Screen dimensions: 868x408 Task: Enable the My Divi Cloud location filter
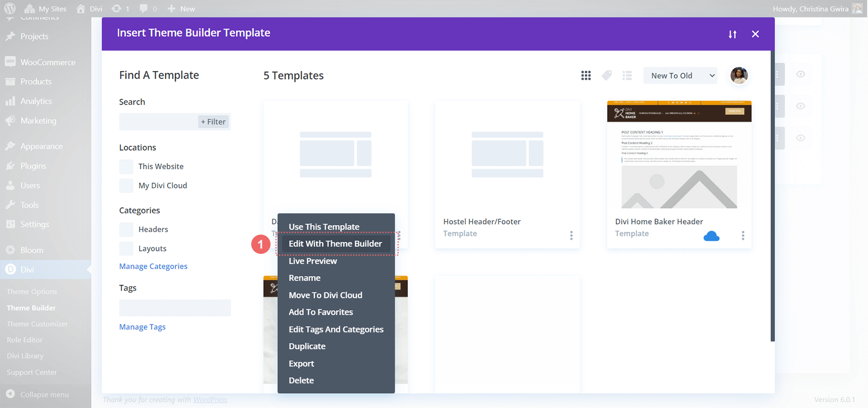tap(126, 186)
